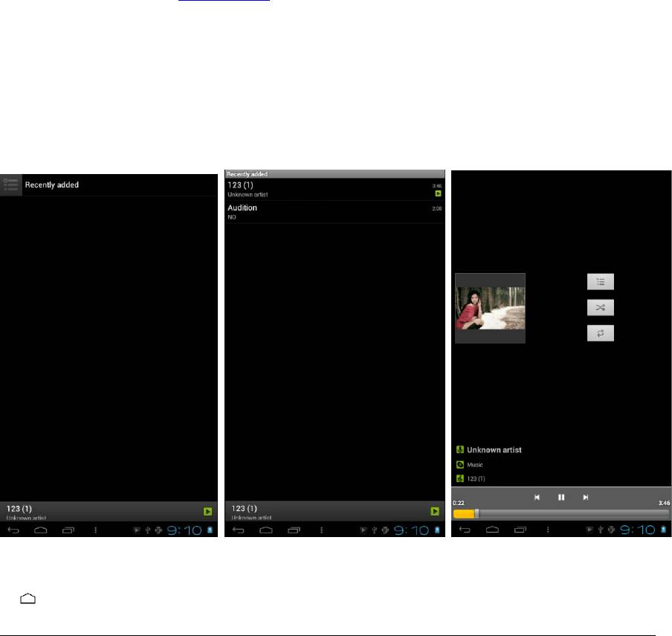This screenshot has height=636, width=672.
Task: Click the album art photo thumbnail
Action: pos(490,308)
